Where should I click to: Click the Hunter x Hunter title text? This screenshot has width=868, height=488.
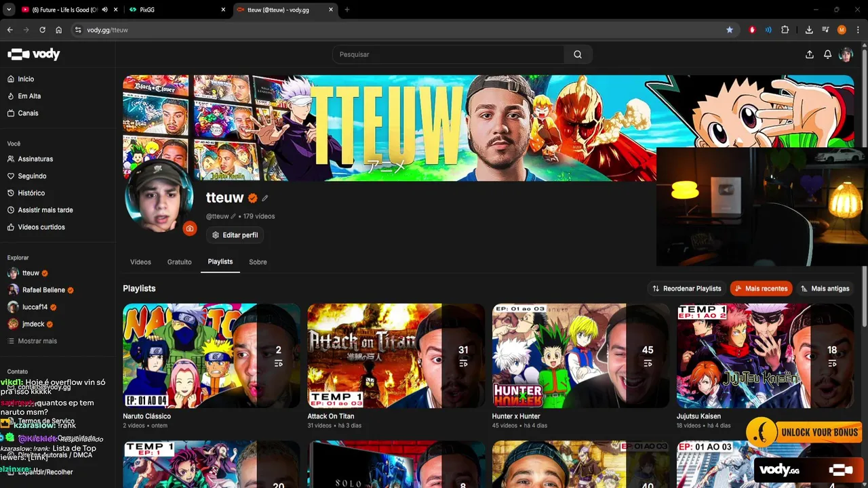(516, 416)
